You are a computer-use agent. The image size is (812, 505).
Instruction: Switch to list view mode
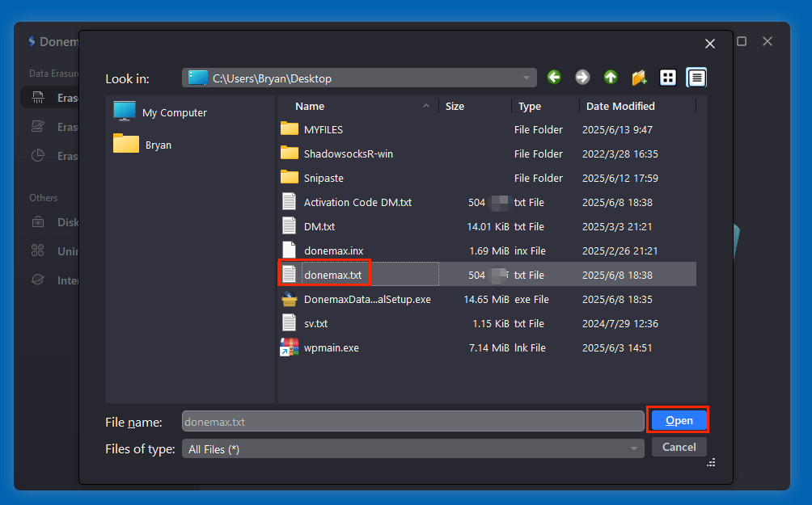coord(668,78)
